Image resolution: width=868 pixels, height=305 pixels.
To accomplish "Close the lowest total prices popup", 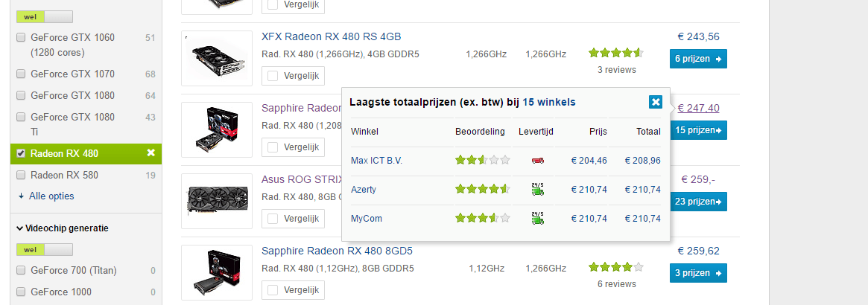I will 656,102.
